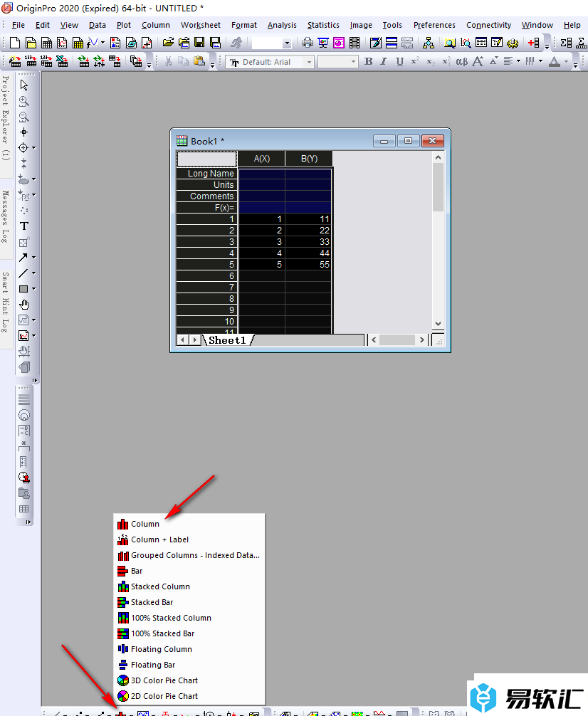Screen dimensions: 588x716
Task: Click the font color A swatch
Action: 555,61
